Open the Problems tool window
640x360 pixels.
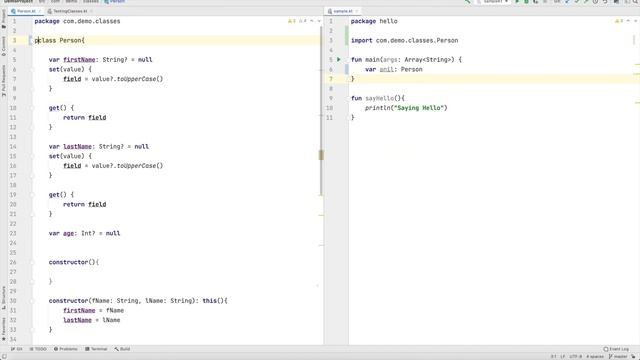tap(66, 349)
